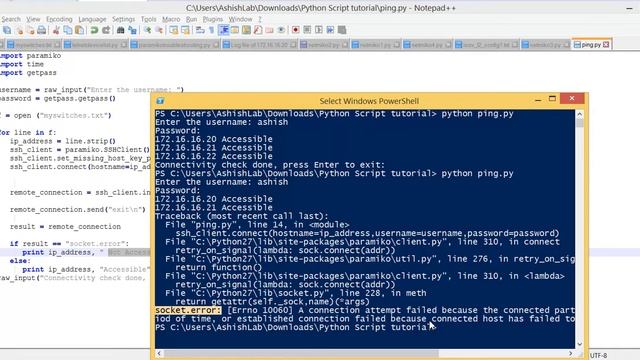This screenshot has height=360, width=640.
Task: Open the User Defined Language dialog icon
Action: 235,30
